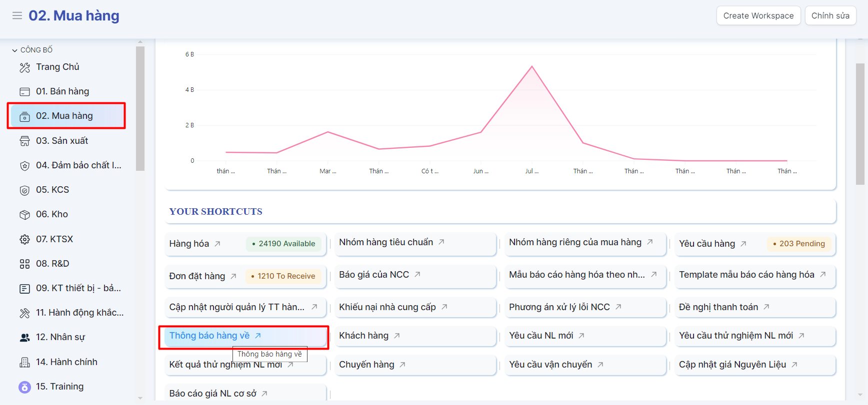Click the 15. Training medal icon
This screenshot has width=868, height=405.
(24, 387)
